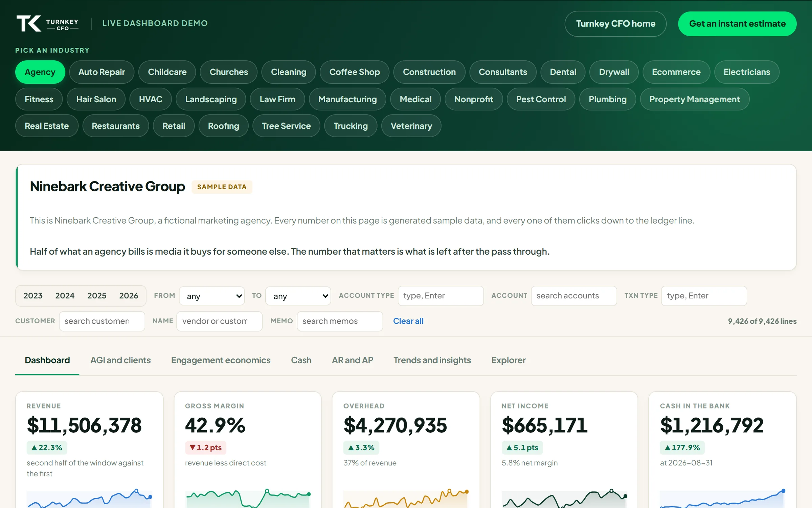The height and width of the screenshot is (508, 812).
Task: Focus the Account Type field
Action: (441, 296)
